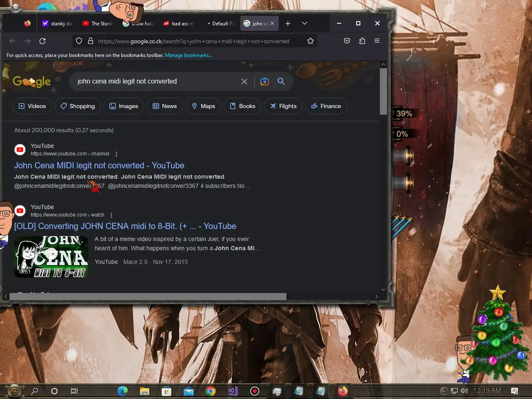Open Microsoft Store from the taskbar

(166, 391)
